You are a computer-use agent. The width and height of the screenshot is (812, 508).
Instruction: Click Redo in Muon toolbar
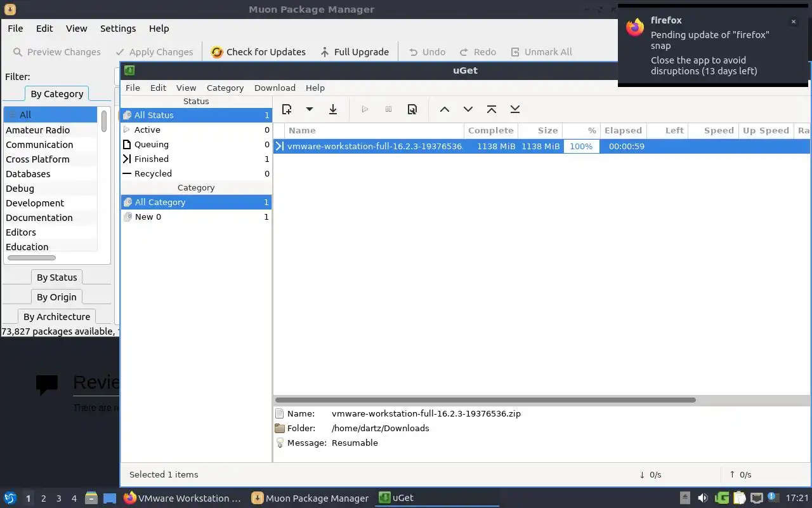tap(477, 52)
